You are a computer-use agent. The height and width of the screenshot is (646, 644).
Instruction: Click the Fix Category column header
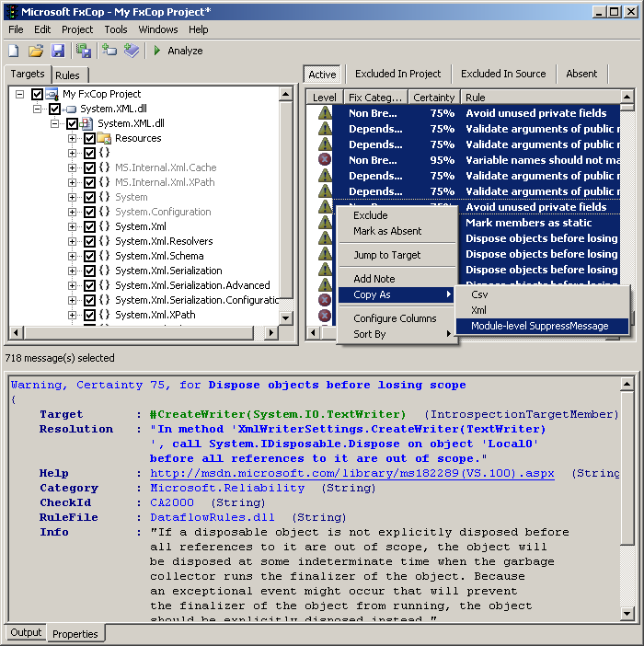[x=375, y=98]
